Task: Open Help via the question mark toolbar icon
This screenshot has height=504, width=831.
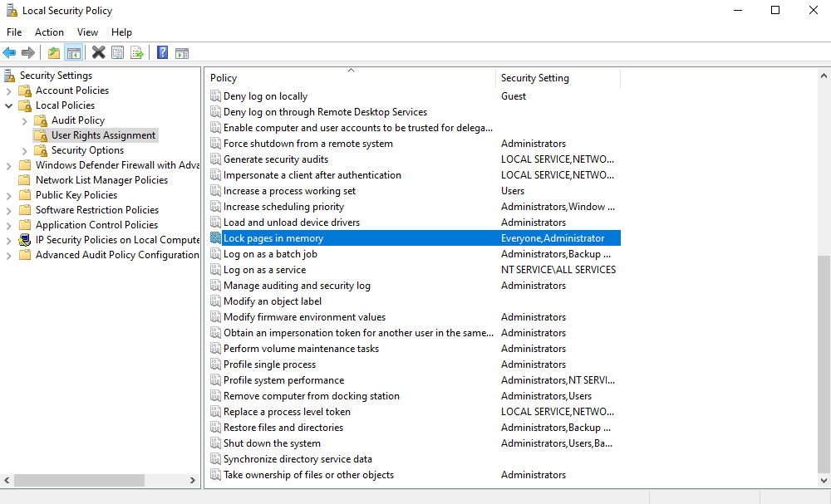Action: (x=163, y=52)
